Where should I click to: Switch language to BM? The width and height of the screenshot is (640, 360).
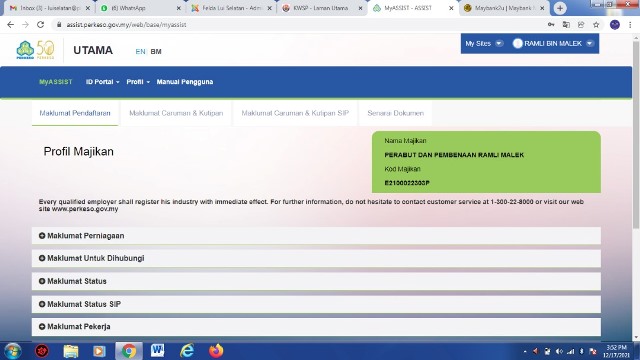coord(156,51)
